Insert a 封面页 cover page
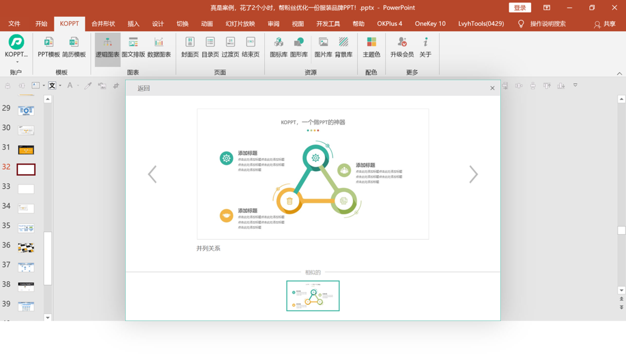The image size is (626, 364). 190,47
